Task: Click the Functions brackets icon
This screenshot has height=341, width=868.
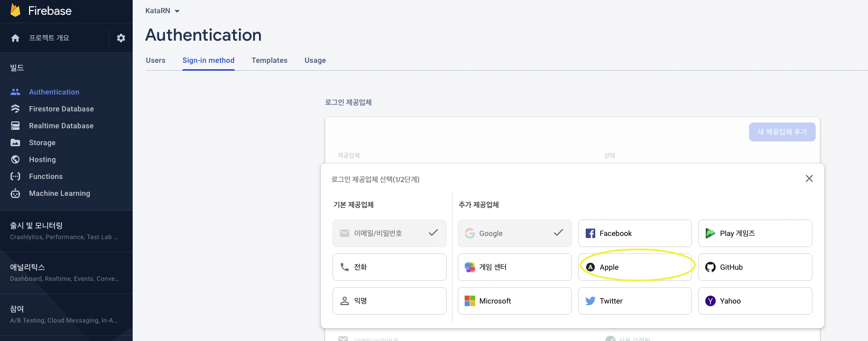Action: click(15, 176)
